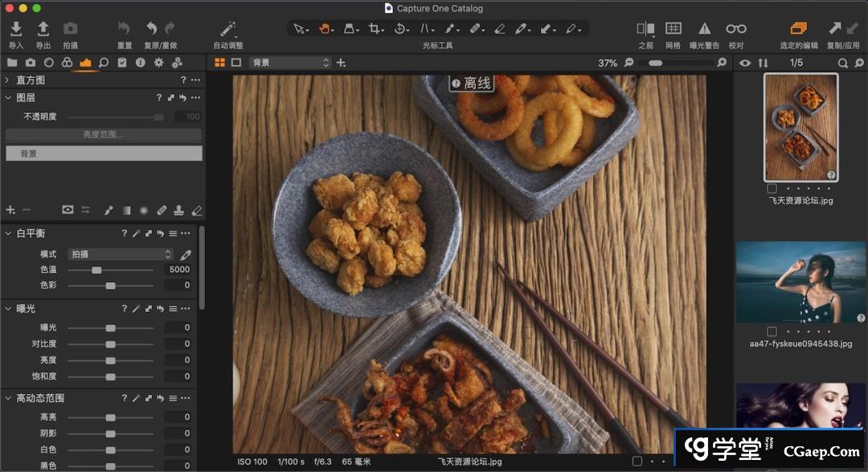Open the 模式 white balance dropdown
The height and width of the screenshot is (472, 868).
click(121, 254)
